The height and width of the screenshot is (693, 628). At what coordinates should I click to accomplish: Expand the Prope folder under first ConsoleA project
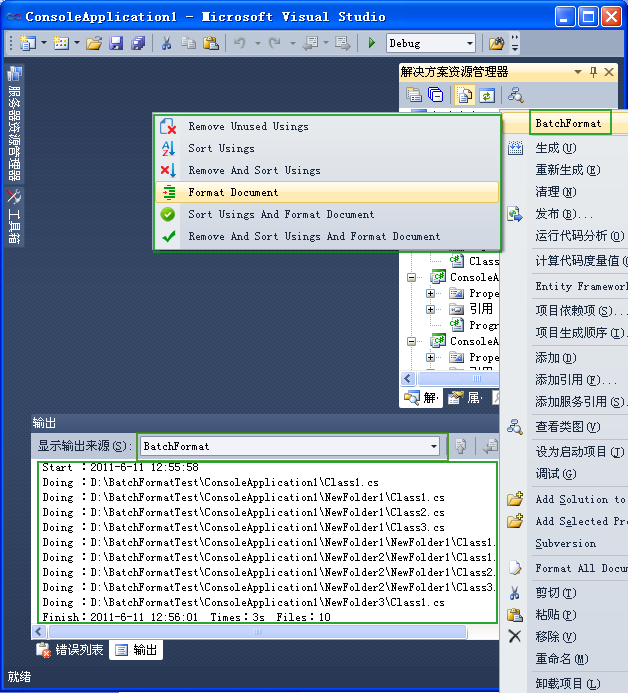coord(430,293)
